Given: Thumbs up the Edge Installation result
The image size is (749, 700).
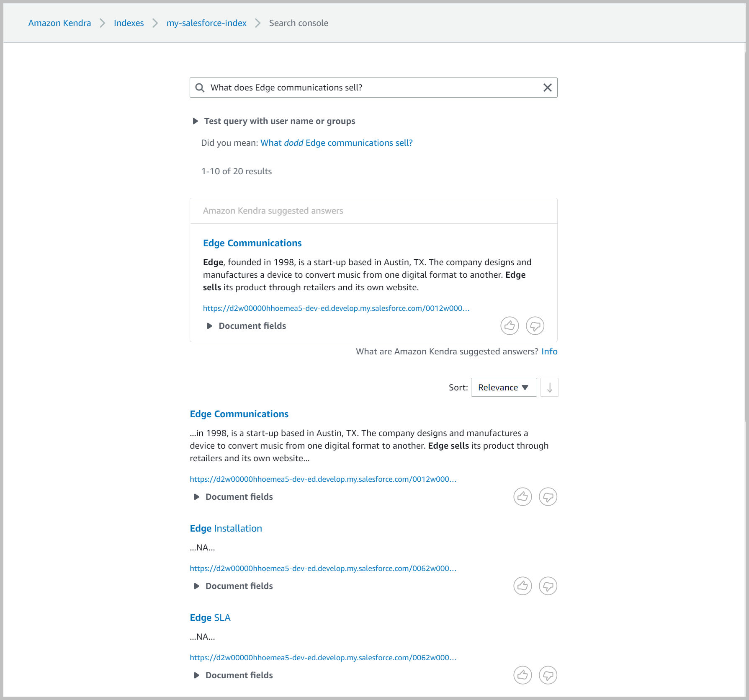Looking at the screenshot, I should 522,586.
